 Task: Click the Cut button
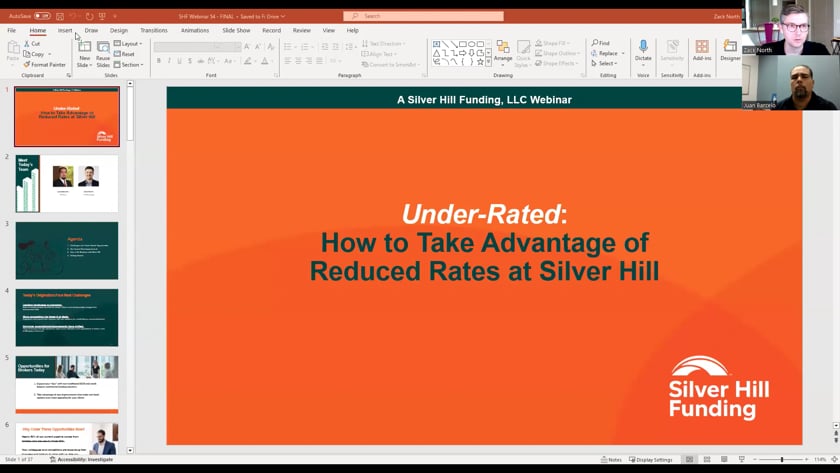[x=32, y=43]
